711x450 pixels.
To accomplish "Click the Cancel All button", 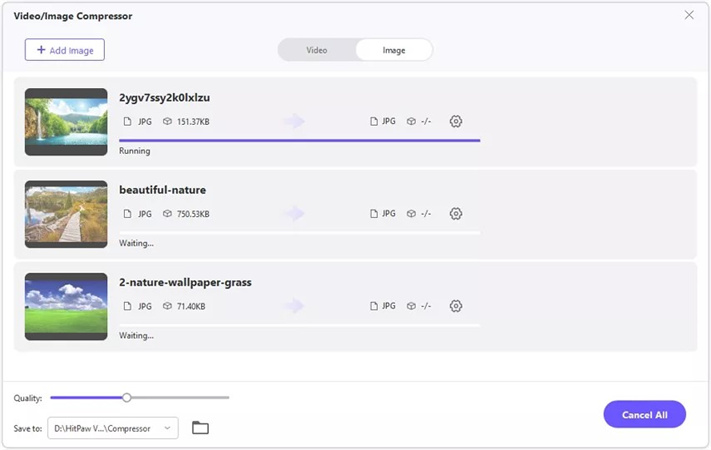I will (x=644, y=414).
